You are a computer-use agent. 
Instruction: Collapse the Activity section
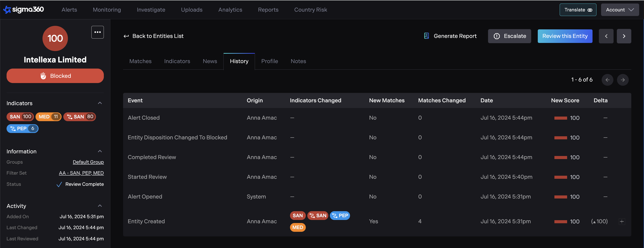click(100, 206)
